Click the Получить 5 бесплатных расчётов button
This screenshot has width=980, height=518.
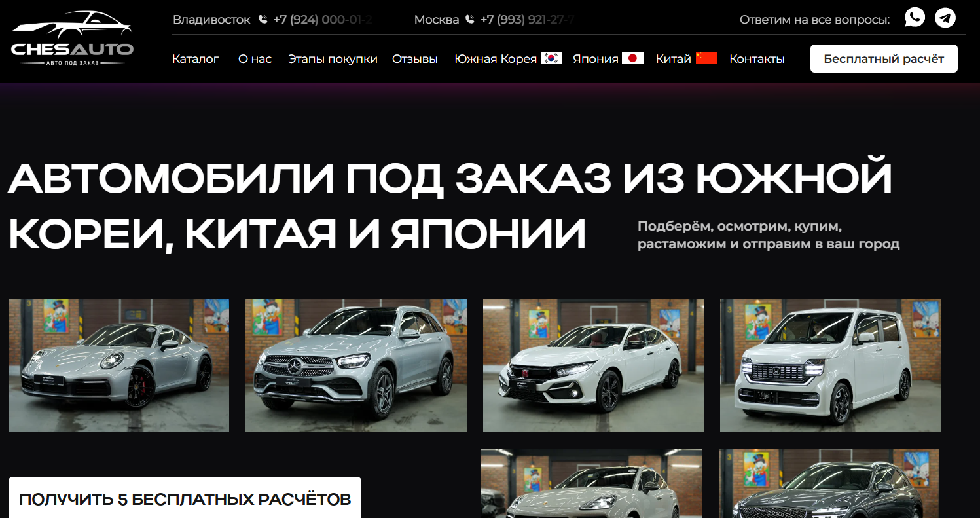pyautogui.click(x=185, y=500)
